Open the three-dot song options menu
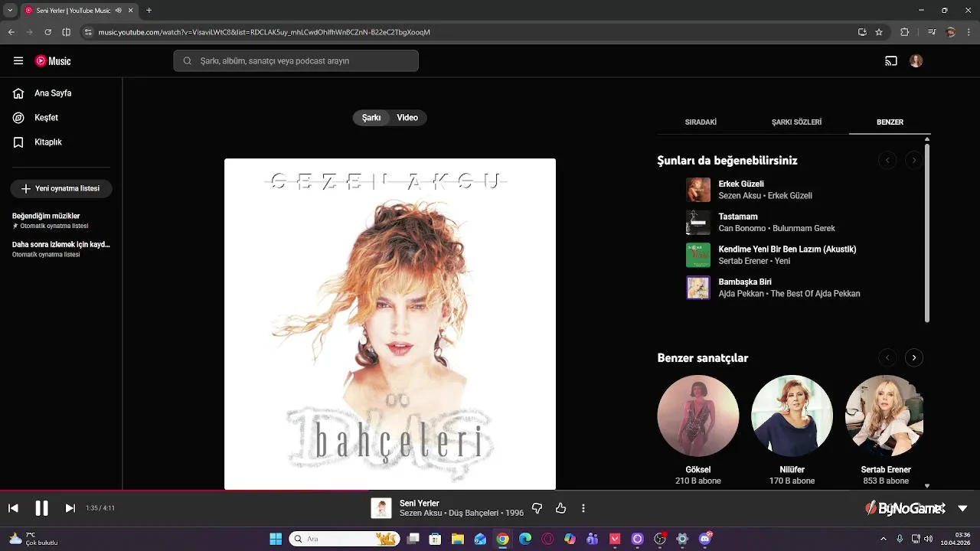This screenshot has height=551, width=980. [x=583, y=508]
